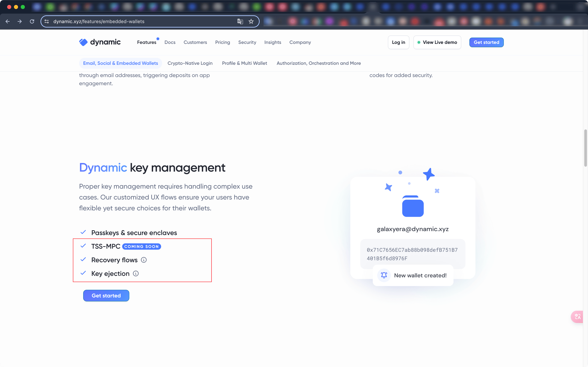The width and height of the screenshot is (588, 367).
Task: Open the Insights nav item
Action: 273,42
